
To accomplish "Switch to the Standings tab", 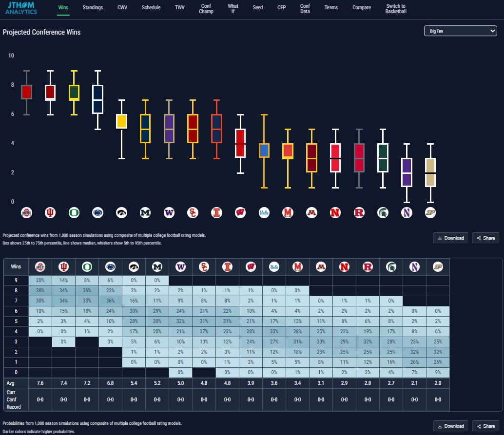I will 93,7.
